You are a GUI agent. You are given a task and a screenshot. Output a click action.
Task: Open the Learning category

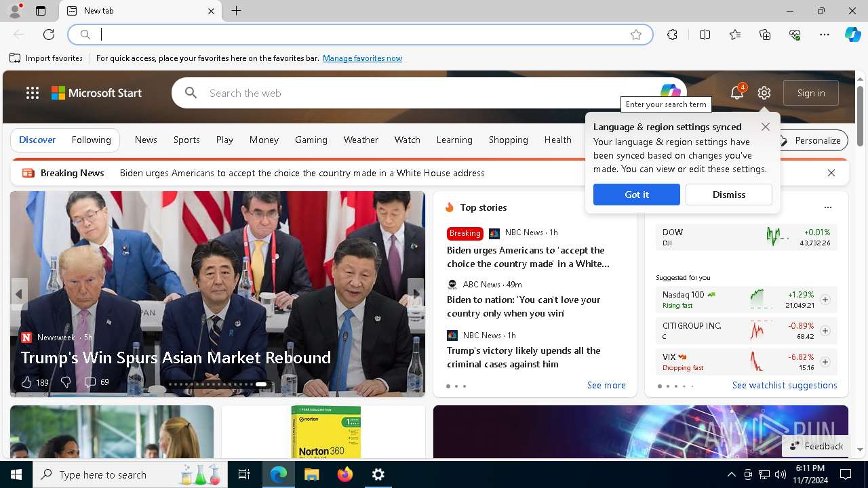point(454,140)
